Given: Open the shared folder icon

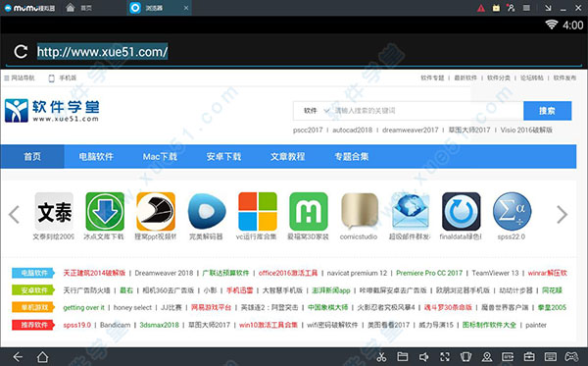Looking at the screenshot, I should tap(403, 356).
